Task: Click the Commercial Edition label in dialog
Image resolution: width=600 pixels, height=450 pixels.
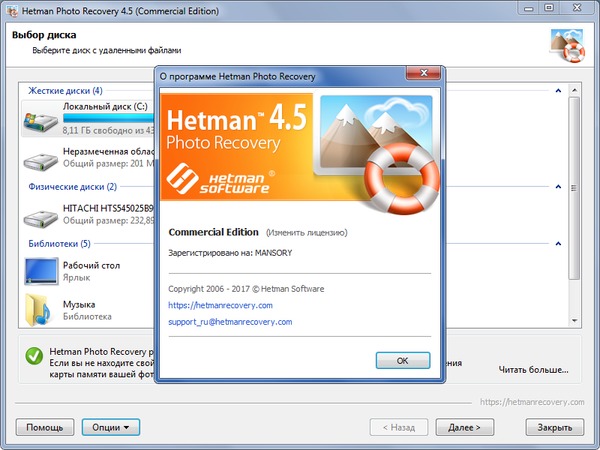Action: [214, 232]
